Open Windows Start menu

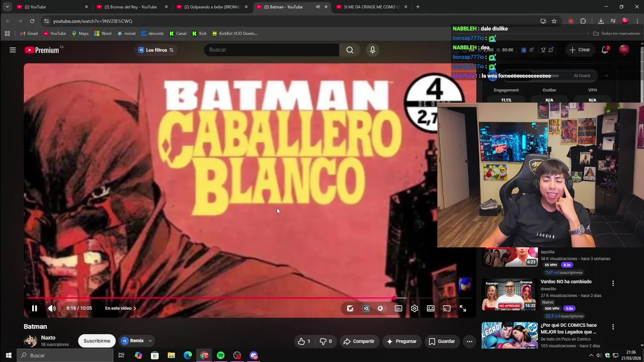coord(9,355)
